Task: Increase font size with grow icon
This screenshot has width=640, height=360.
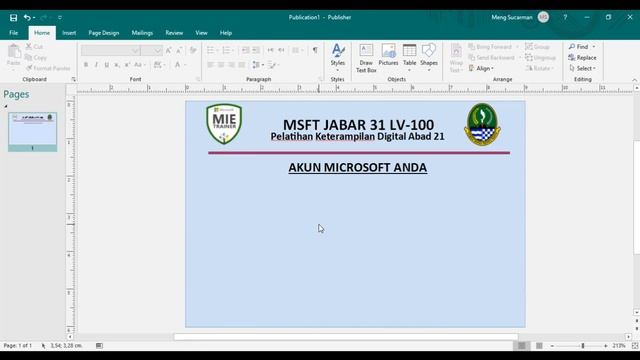Action: pyautogui.click(x=169, y=50)
